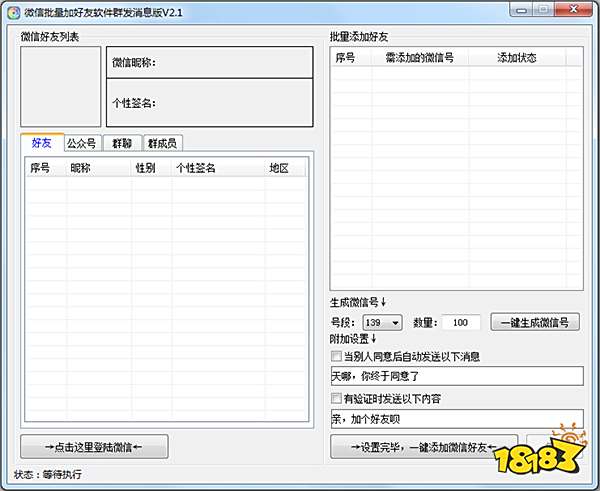Screen dimensions: 600x491
Task: Show the 群成员 tab
Action: (162, 144)
